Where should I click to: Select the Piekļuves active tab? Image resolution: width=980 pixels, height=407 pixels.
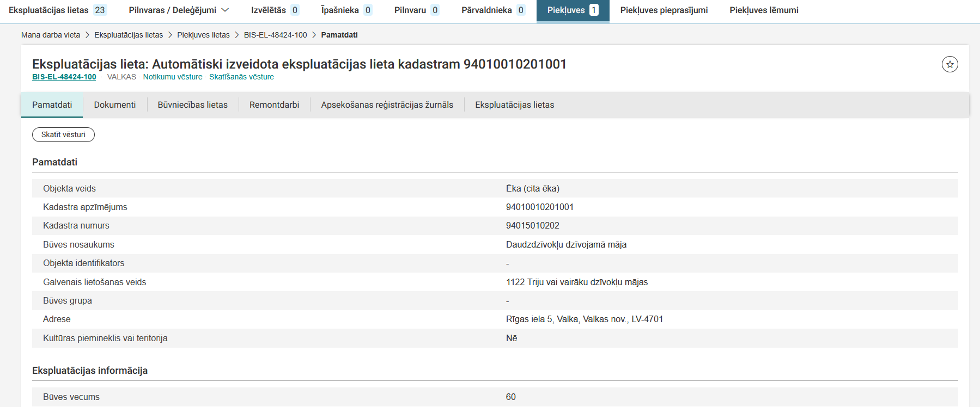(572, 10)
